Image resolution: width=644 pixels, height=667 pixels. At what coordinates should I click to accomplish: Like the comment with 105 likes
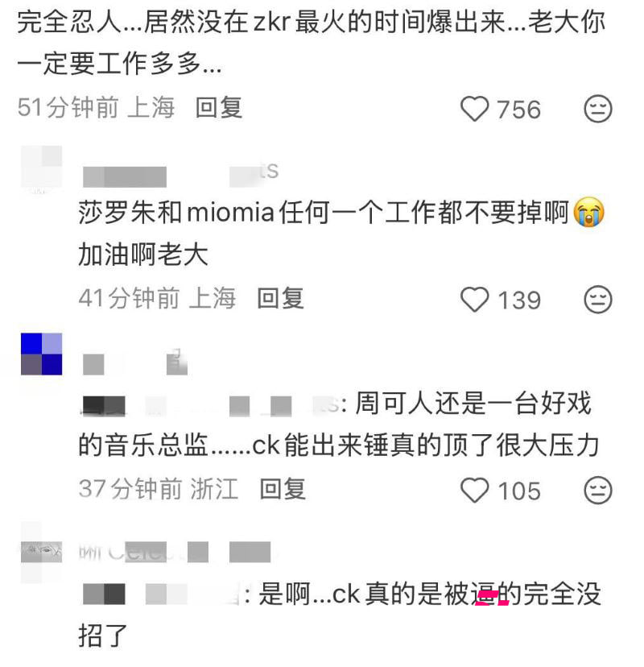point(474,490)
